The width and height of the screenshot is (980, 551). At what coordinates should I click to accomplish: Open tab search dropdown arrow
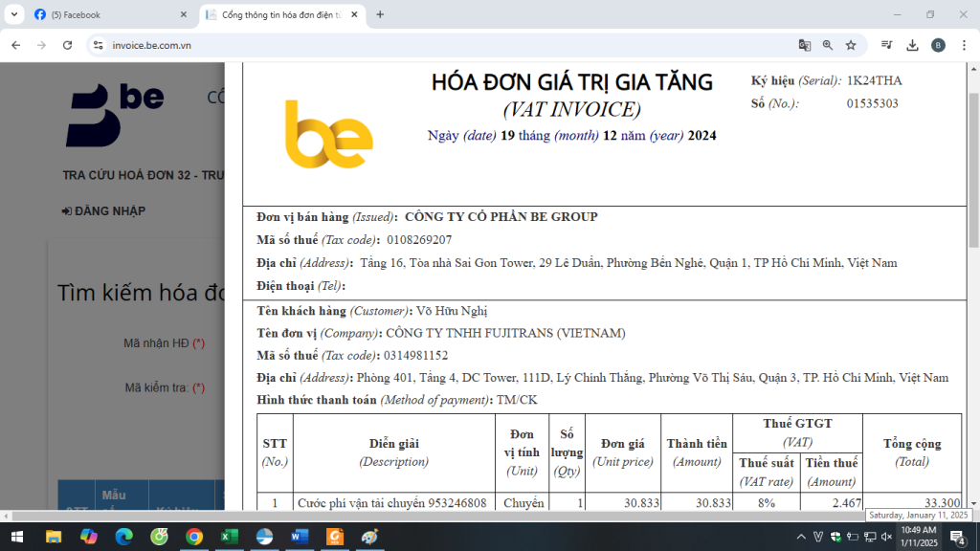(x=13, y=14)
